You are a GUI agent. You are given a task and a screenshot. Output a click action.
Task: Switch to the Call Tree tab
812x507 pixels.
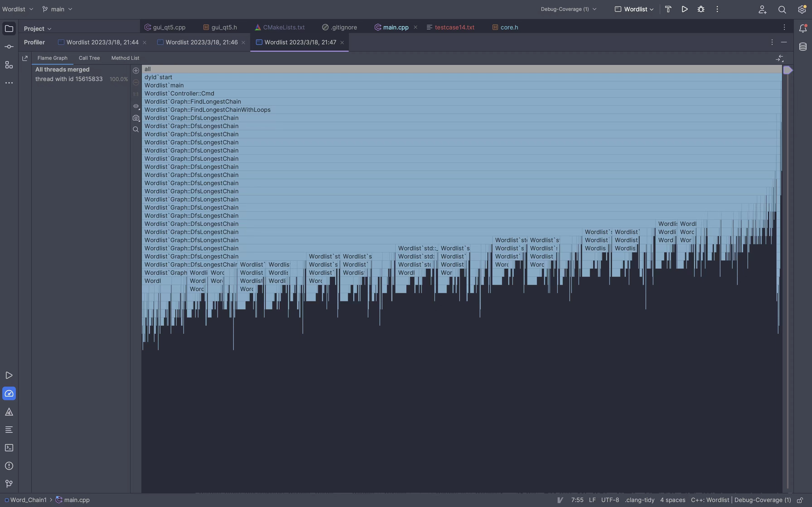[89, 58]
